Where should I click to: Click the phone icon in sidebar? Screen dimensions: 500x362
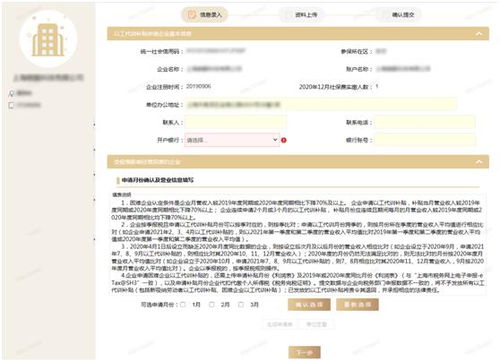tap(12, 105)
